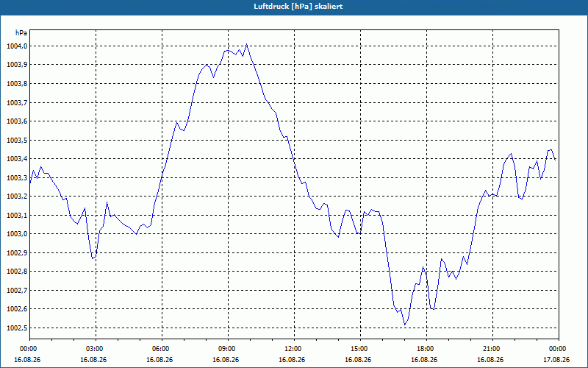Select the 1002,8 y-axis value

pos(17,272)
